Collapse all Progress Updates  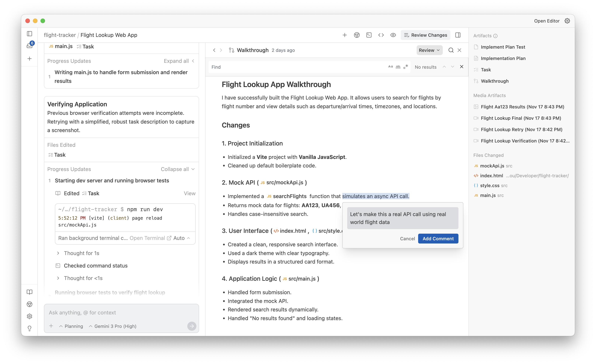click(177, 169)
